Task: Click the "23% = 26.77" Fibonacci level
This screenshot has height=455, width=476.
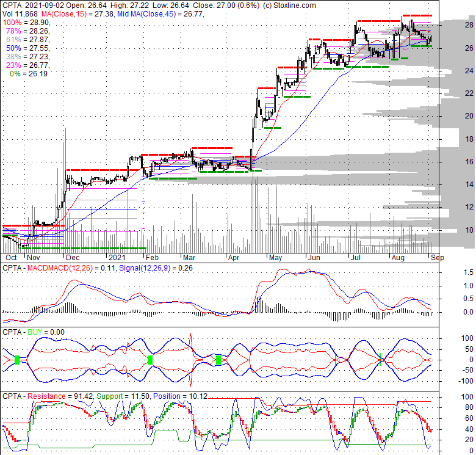Action: click(x=28, y=65)
